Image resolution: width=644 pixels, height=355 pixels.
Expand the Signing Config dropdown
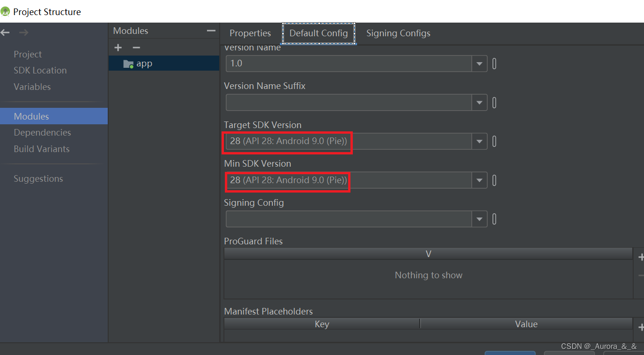click(479, 218)
